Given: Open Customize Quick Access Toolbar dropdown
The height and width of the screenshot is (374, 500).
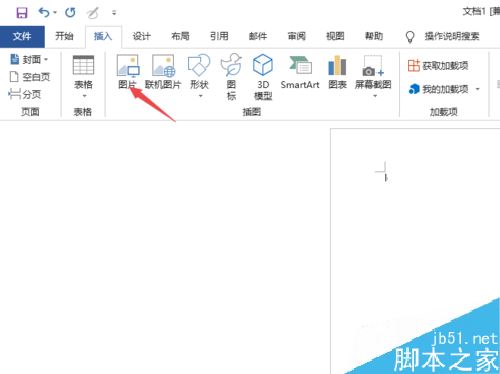Looking at the screenshot, I should point(114,13).
